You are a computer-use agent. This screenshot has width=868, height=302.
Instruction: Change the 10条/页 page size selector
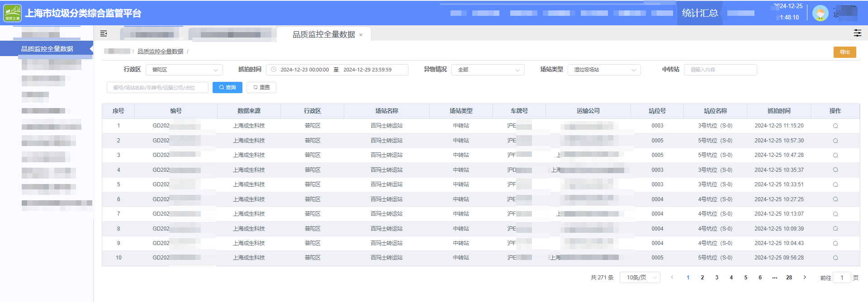(x=640, y=278)
